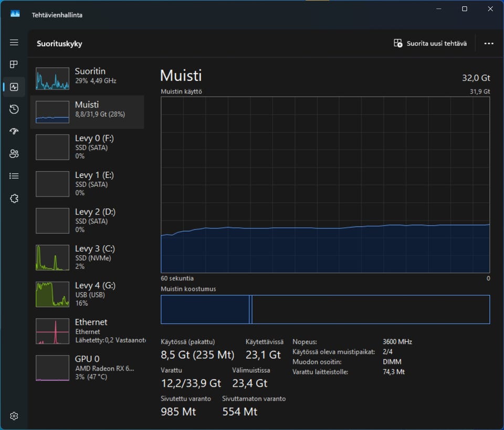Screen dimensions: 504x430
Task: Open the Users page icon in sidebar
Action: pyautogui.click(x=14, y=154)
